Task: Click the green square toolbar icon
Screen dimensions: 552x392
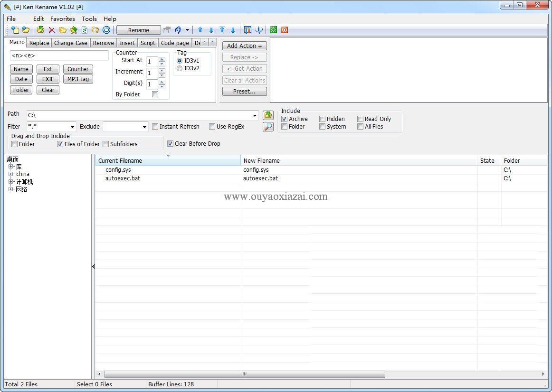Action: click(x=274, y=30)
